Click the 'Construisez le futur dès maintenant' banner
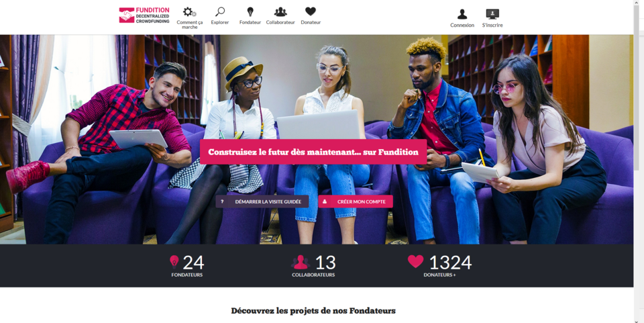644x323 pixels. (313, 152)
